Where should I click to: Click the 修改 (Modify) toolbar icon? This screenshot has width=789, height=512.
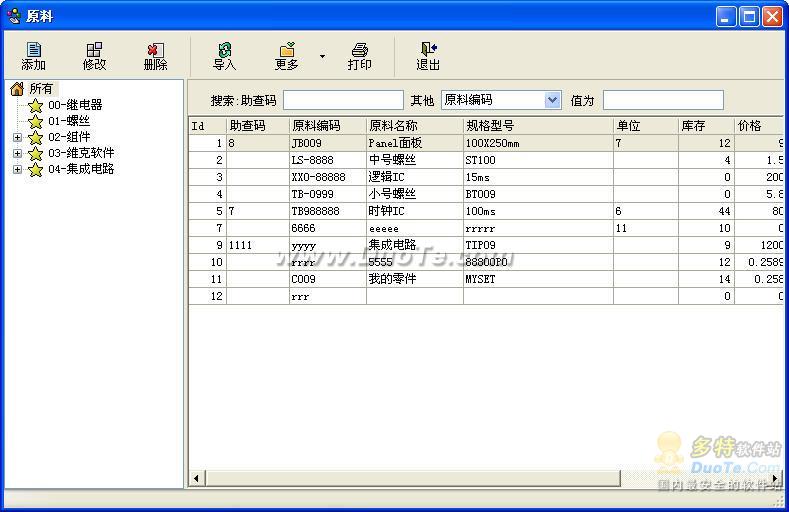pos(94,56)
